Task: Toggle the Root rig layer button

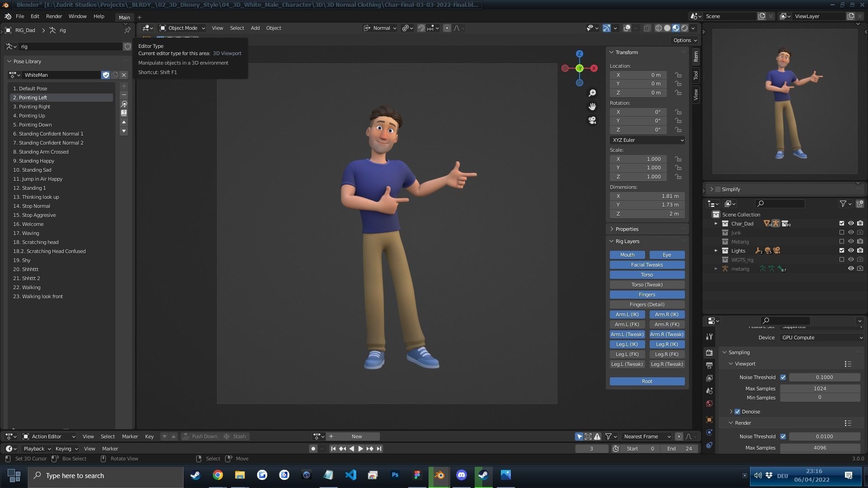Action: 647,381
